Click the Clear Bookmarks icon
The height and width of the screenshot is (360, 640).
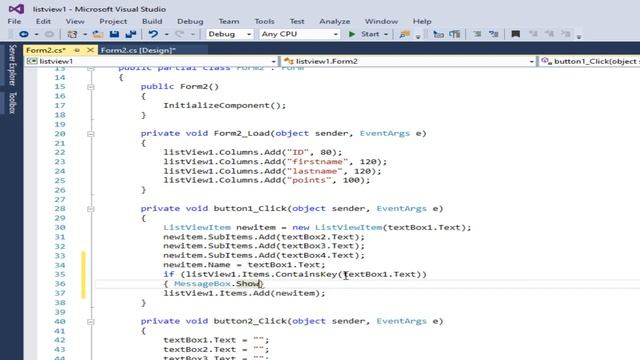pyautogui.click(x=565, y=34)
